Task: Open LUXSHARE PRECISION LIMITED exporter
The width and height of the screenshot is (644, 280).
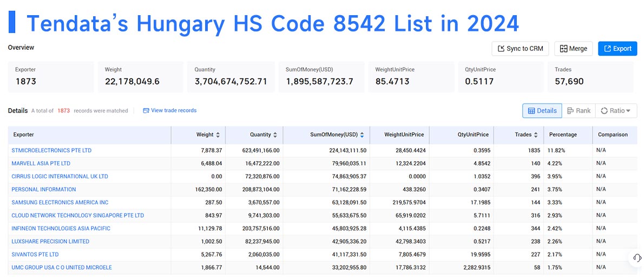Action: pyautogui.click(x=50, y=242)
